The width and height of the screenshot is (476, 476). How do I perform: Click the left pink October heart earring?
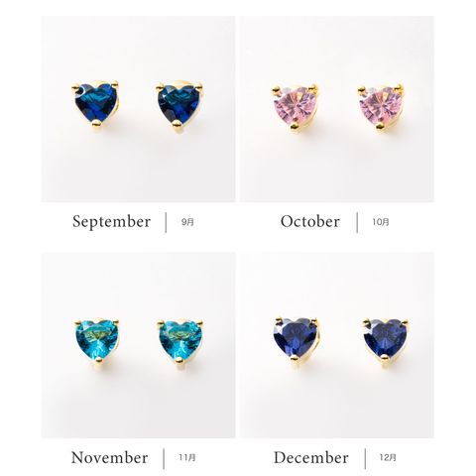pos(296,107)
